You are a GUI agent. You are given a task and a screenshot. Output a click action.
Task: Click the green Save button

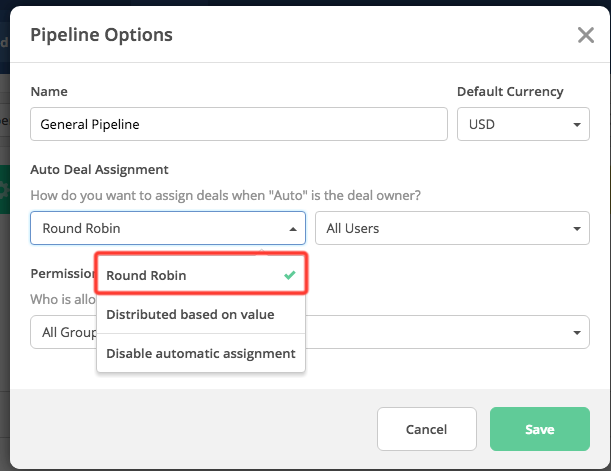539,429
